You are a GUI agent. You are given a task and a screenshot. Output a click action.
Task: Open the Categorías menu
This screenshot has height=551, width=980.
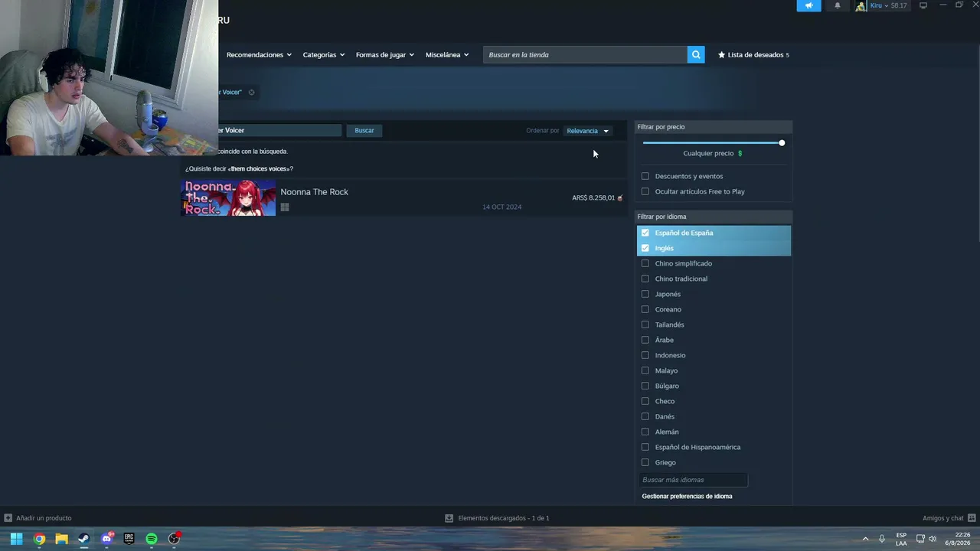[x=323, y=54]
